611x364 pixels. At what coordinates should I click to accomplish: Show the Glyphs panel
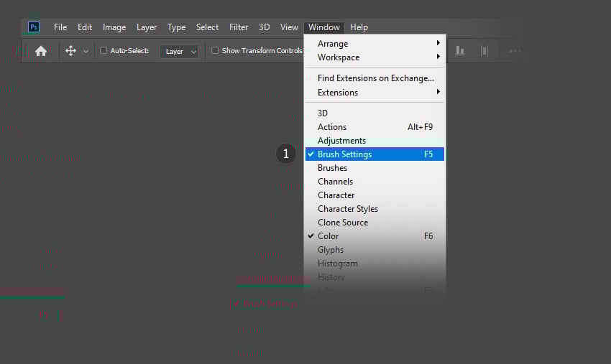click(x=375, y=250)
